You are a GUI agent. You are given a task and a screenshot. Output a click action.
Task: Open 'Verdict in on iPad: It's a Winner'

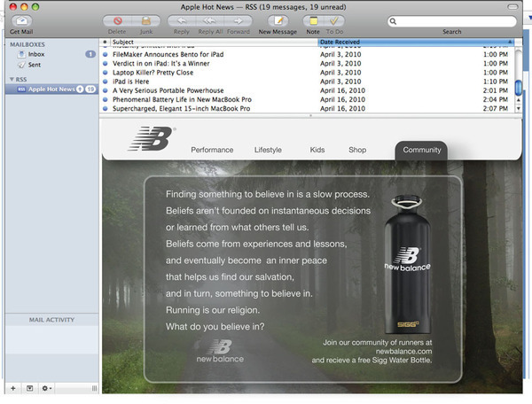pos(308,64)
